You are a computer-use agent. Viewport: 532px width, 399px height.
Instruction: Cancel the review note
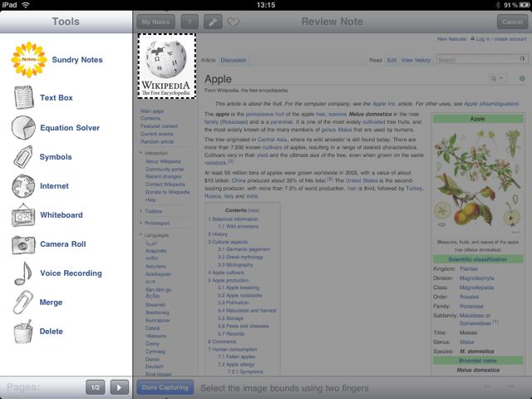[x=512, y=22]
